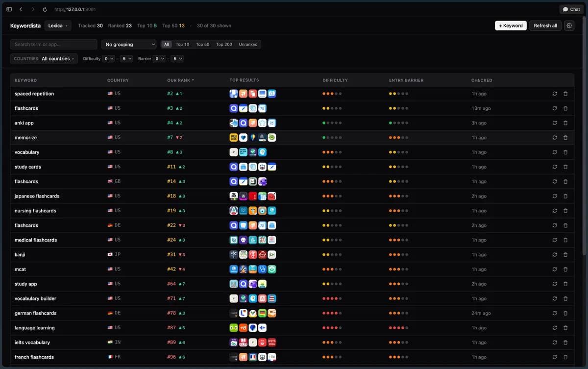This screenshot has height=369, width=588.
Task: Click the '+ Keyword' button
Action: [511, 25]
